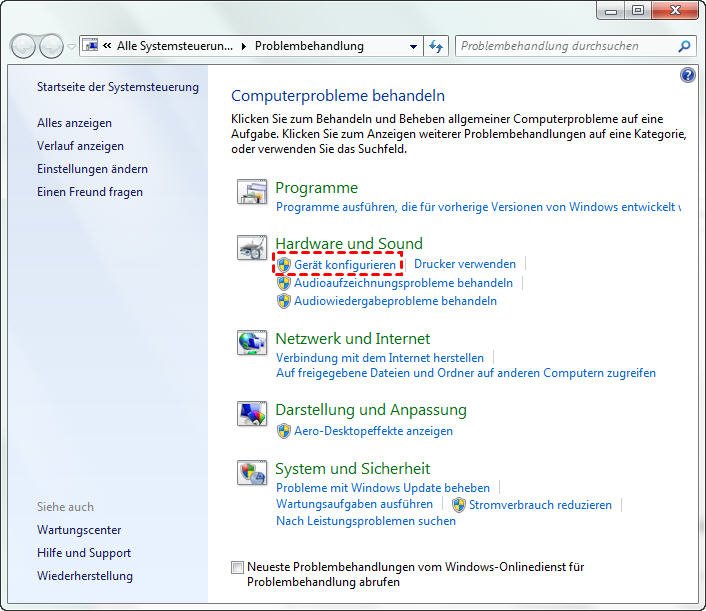Click Nach Leistungsproblemen suchen

pyautogui.click(x=366, y=521)
